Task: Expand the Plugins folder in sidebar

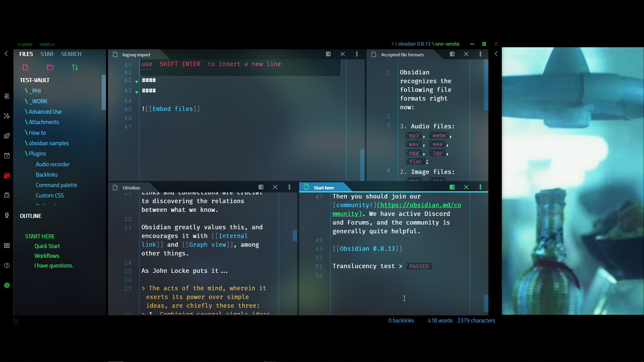Action: click(38, 154)
